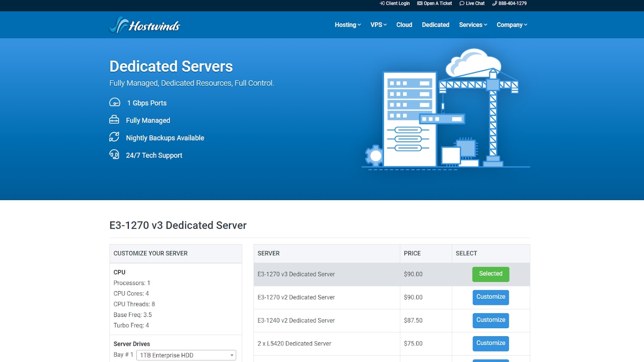Screen dimensions: 644x362
Task: Click the Selected button for E3-1270 v3
Action: [491, 274]
